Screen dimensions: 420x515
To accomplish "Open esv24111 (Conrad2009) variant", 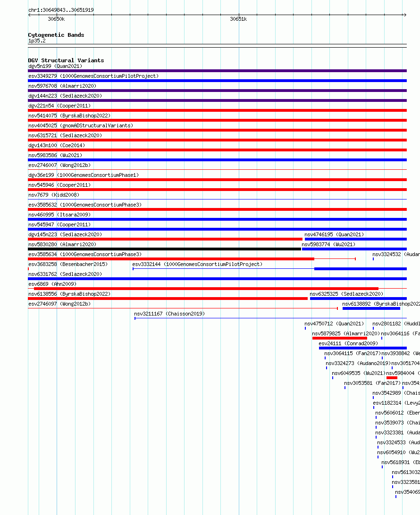I will coord(348,343).
